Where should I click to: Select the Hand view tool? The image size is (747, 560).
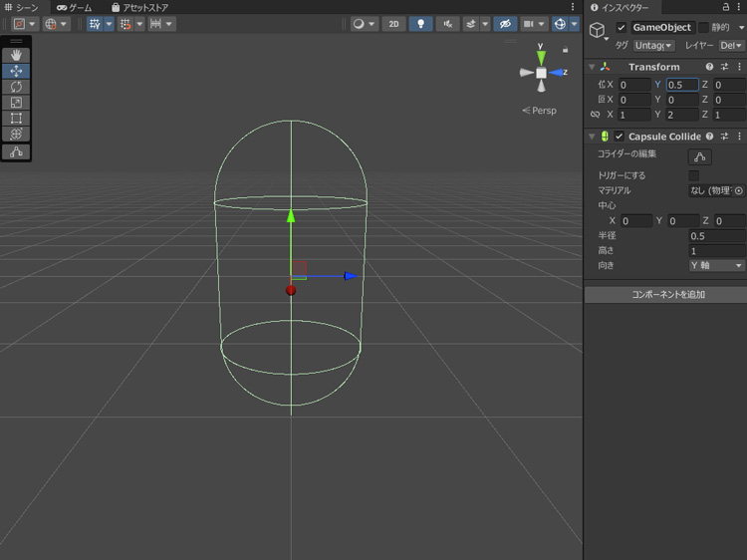coord(16,55)
